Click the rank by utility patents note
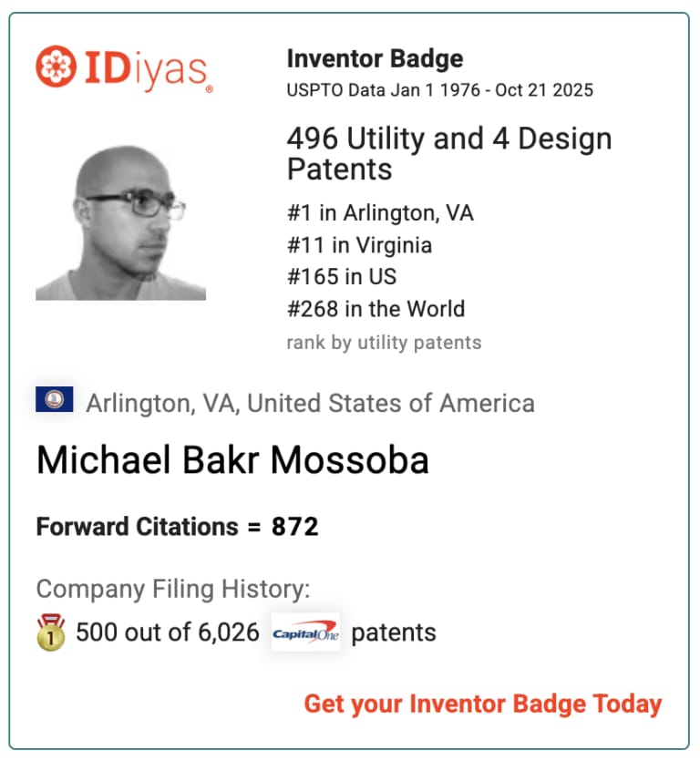Image resolution: width=700 pixels, height=761 pixels. pos(384,343)
